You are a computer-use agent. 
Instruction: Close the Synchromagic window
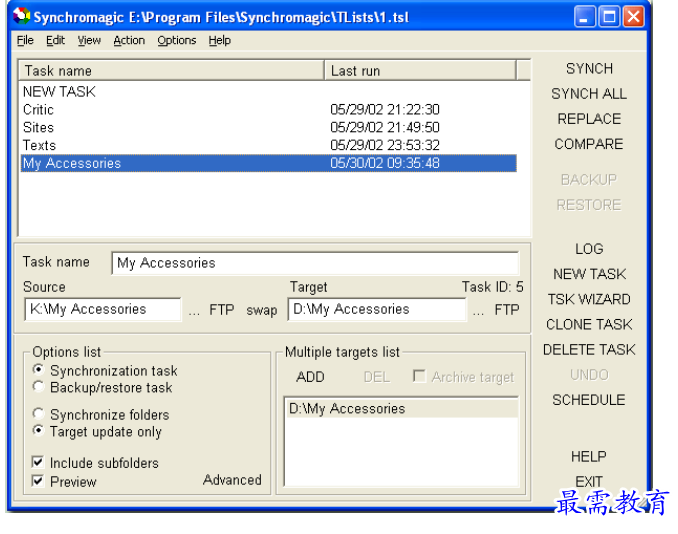[634, 17]
